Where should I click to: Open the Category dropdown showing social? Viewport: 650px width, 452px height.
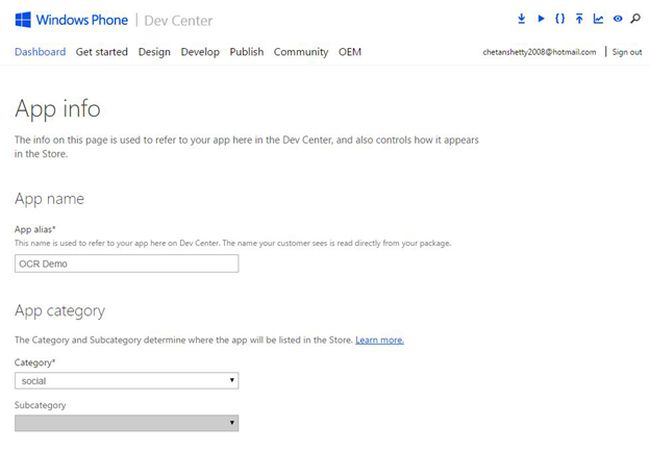[x=126, y=381]
